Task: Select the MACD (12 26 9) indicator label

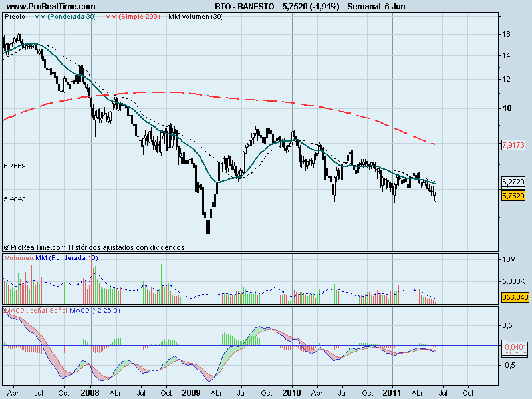Action: (94, 310)
